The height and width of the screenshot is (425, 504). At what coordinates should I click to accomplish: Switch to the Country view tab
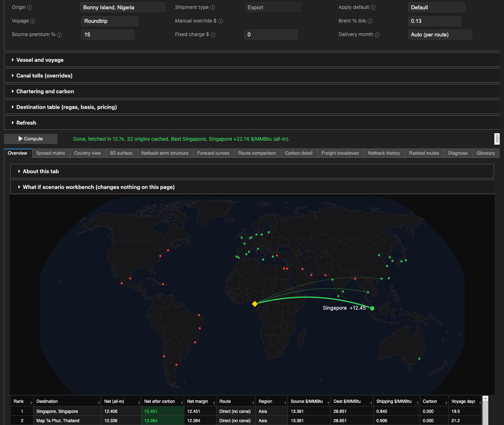(88, 153)
